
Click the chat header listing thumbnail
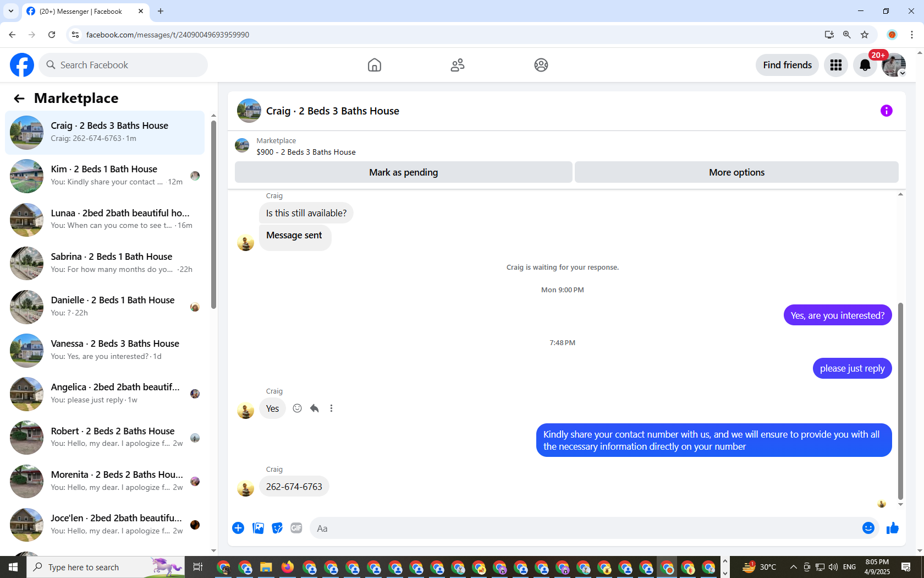pos(249,111)
